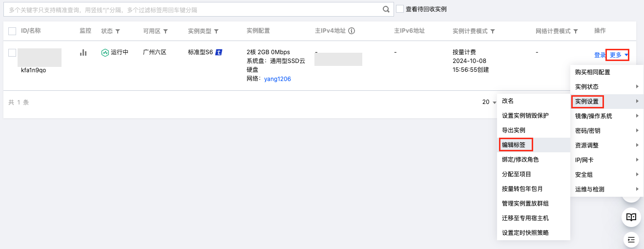
Task: Click the 监控 column header
Action: (x=85, y=31)
